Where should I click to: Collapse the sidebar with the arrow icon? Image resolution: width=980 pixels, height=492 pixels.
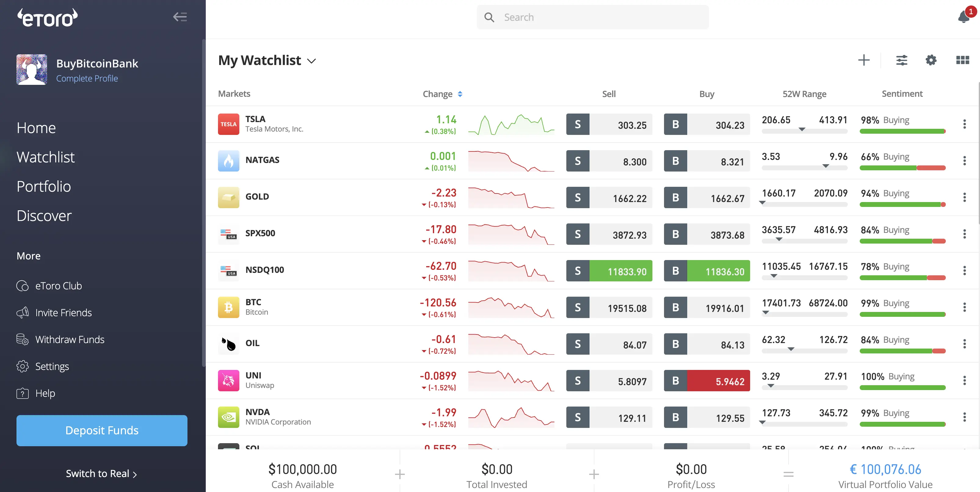point(180,17)
